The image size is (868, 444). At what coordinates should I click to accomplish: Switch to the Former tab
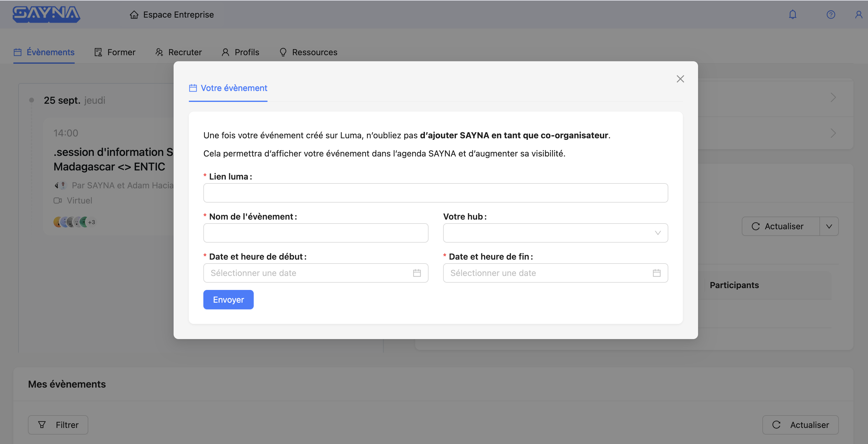(115, 52)
